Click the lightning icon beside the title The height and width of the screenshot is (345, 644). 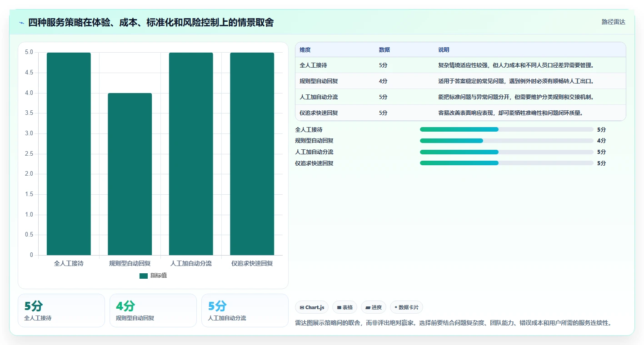(21, 23)
